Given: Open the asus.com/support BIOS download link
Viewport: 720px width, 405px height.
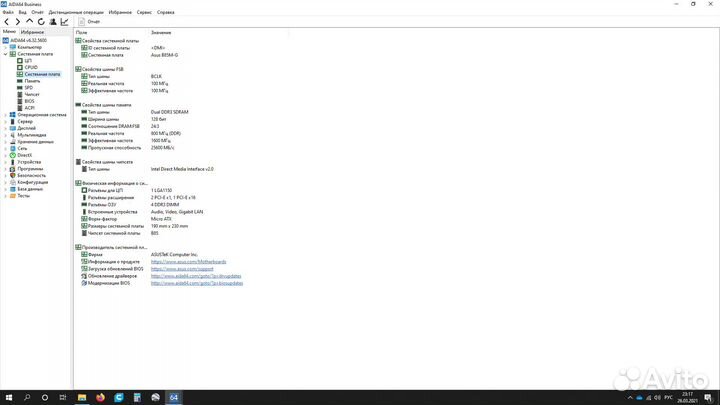Looking at the screenshot, I should pyautogui.click(x=183, y=269).
